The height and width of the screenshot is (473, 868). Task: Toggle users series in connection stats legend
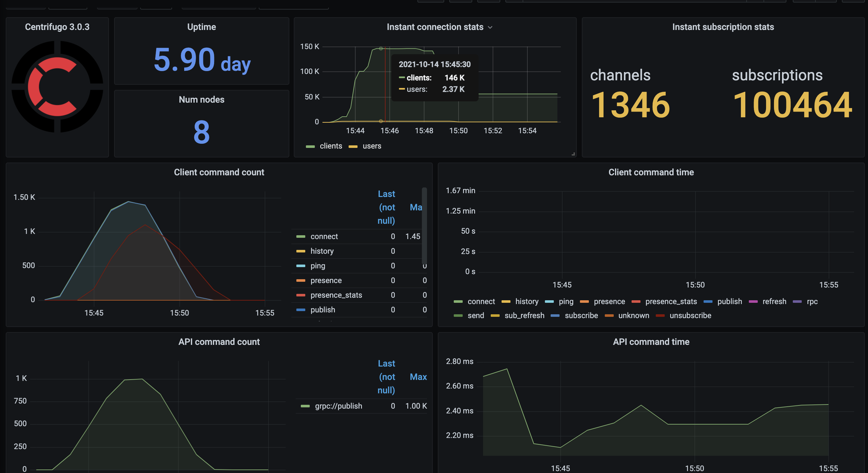point(372,146)
